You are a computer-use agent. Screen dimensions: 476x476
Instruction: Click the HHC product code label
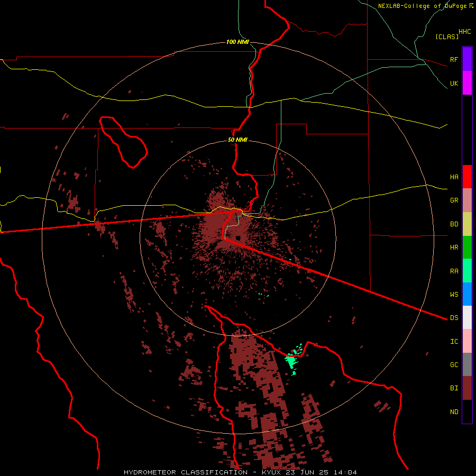point(464,32)
